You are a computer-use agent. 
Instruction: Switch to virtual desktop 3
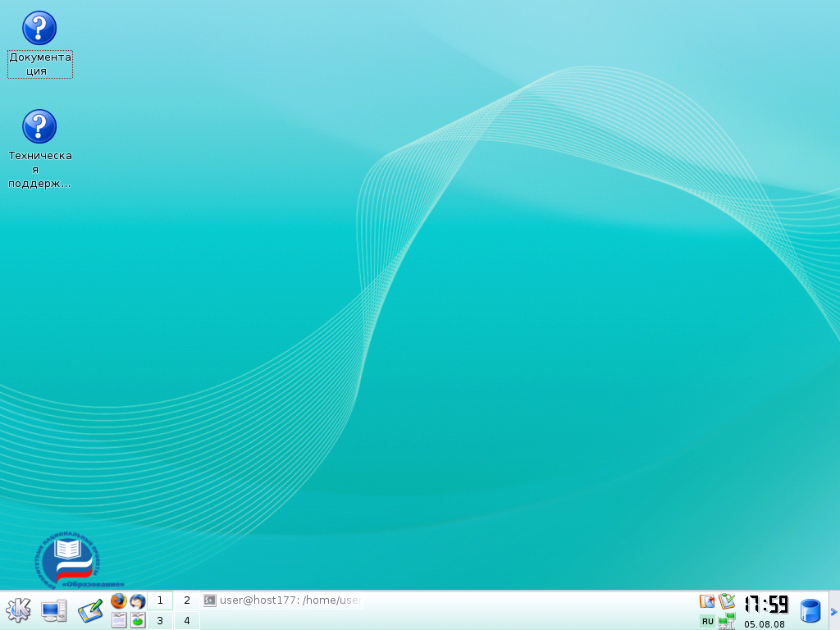point(159,621)
